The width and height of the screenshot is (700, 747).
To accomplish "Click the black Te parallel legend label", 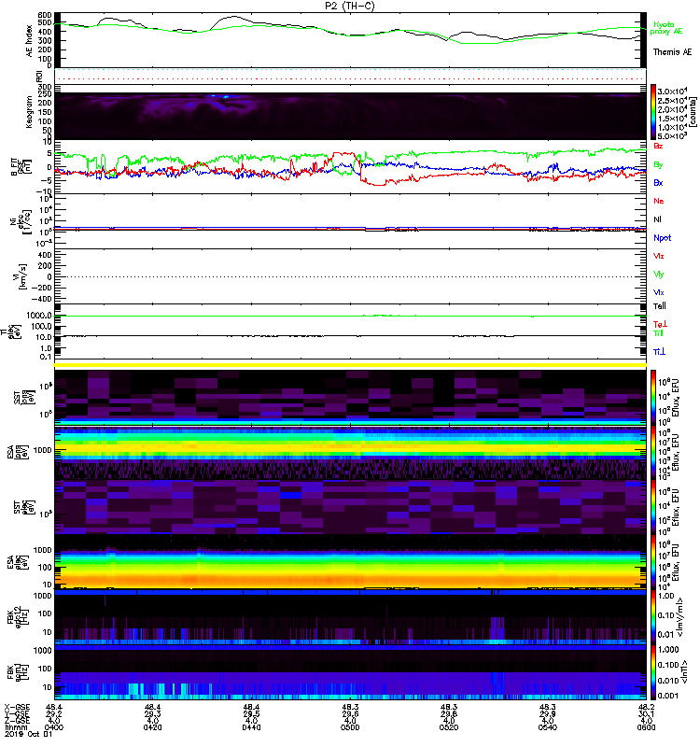I will (x=660, y=306).
